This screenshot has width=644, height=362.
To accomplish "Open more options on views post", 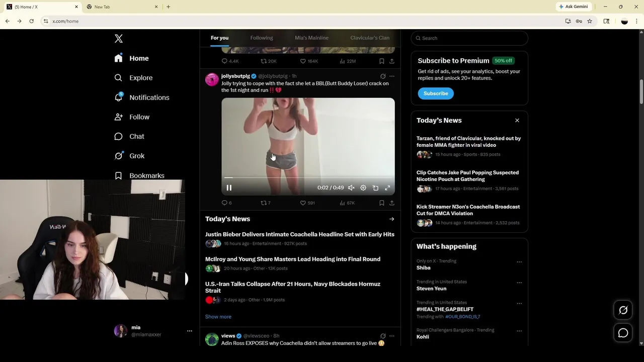I will click(x=392, y=336).
